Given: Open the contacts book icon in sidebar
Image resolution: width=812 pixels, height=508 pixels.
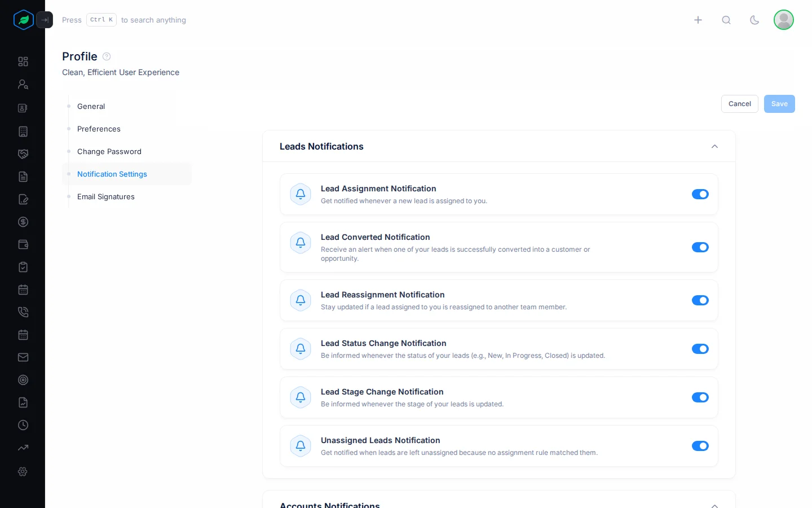Looking at the screenshot, I should 23,108.
